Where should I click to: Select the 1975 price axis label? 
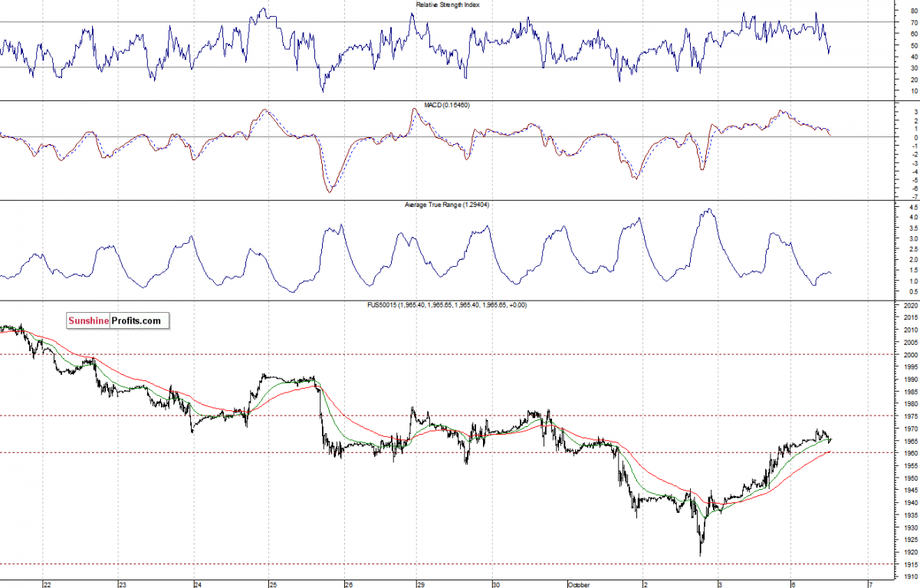[x=911, y=416]
